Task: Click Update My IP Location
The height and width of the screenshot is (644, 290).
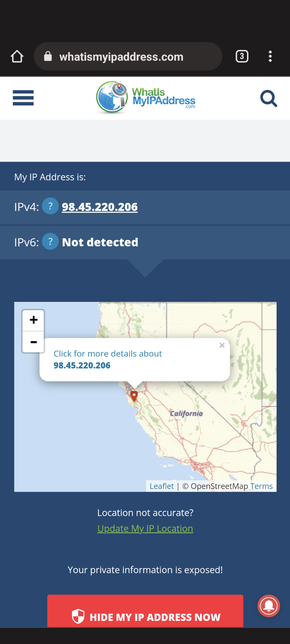Action: pos(145,529)
